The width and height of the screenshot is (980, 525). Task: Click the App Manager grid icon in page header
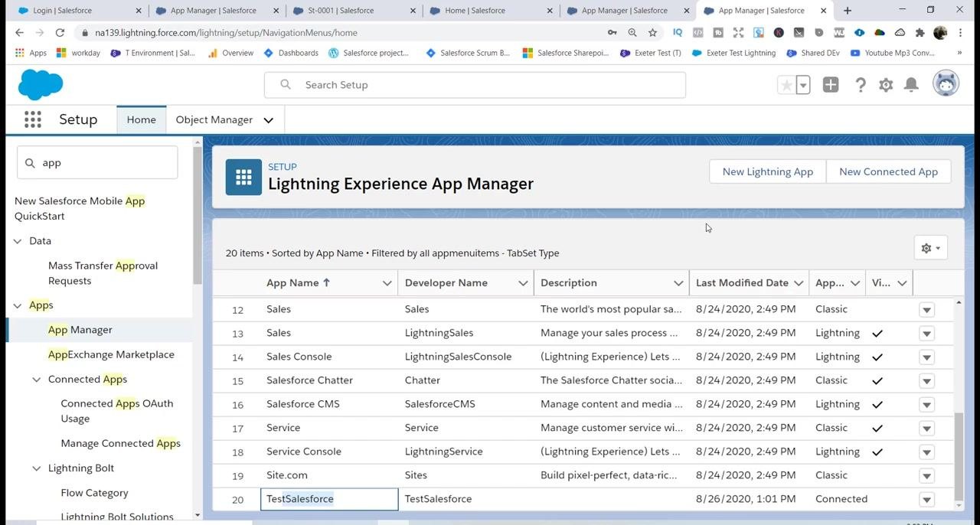(243, 178)
